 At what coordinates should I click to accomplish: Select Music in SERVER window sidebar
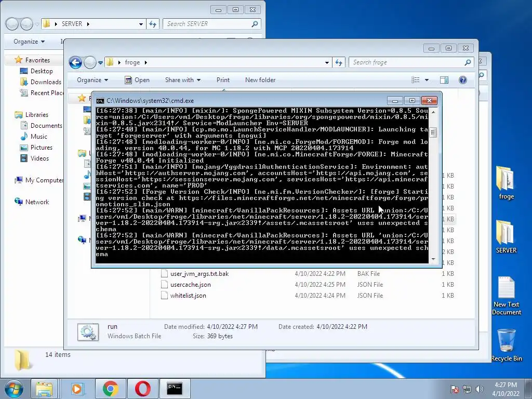point(38,137)
